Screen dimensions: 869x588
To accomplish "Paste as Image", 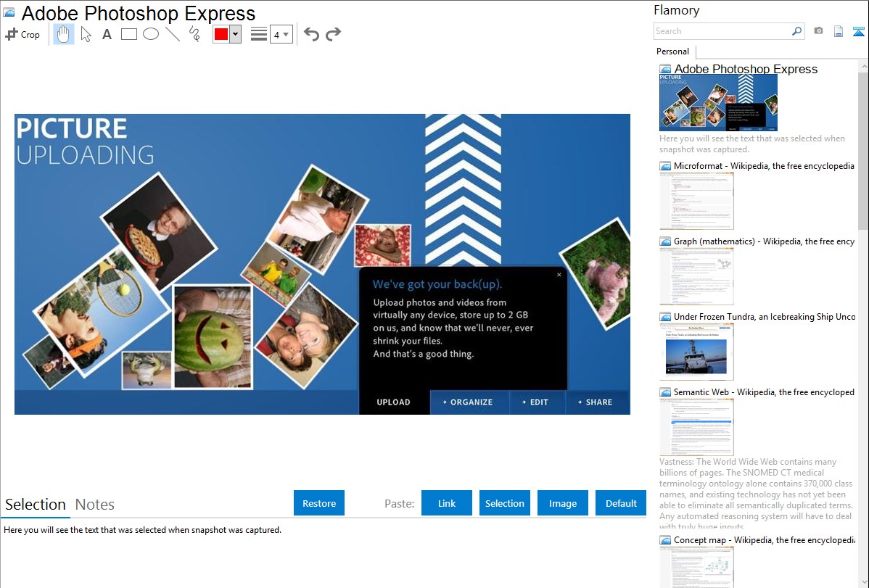I will coord(563,503).
